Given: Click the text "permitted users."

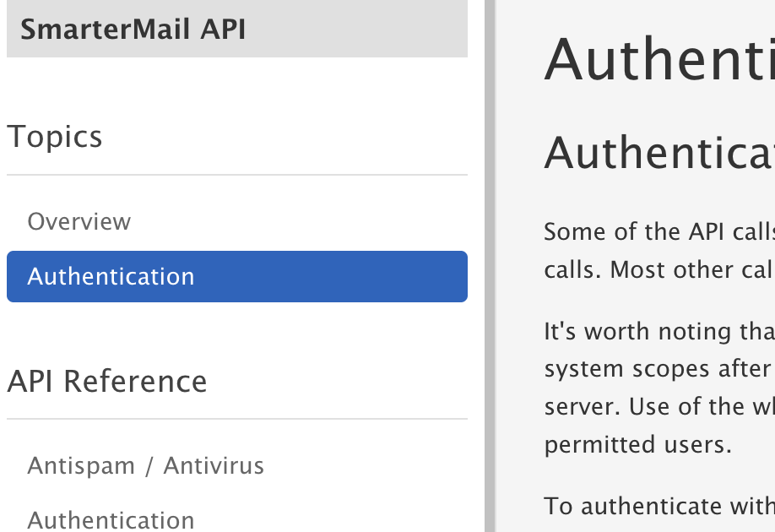Looking at the screenshot, I should (637, 444).
